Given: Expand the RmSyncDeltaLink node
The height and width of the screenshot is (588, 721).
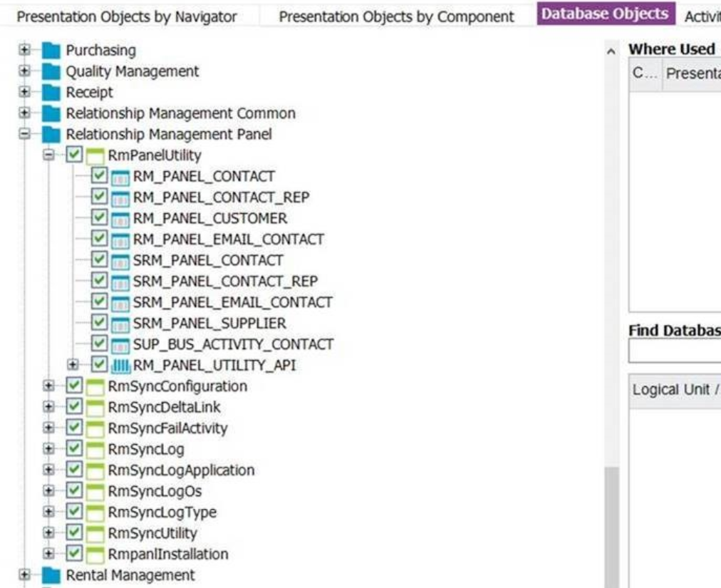Looking at the screenshot, I should point(48,407).
